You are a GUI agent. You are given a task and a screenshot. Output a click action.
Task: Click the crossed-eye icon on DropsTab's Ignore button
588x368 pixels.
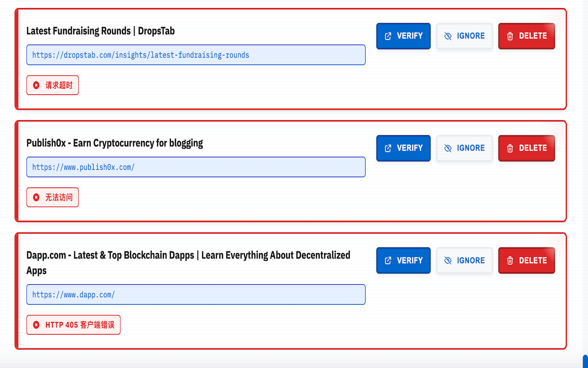pyautogui.click(x=448, y=36)
